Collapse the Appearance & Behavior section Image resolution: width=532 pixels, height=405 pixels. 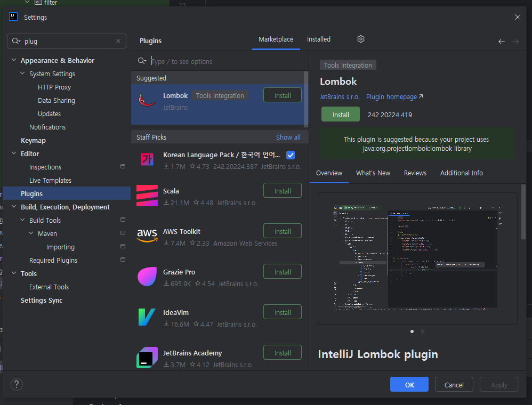pos(14,60)
